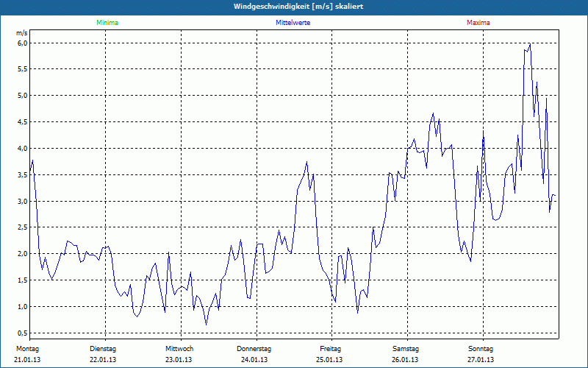Click the Mittelwerte legend label
The height and width of the screenshot is (368, 588).
pos(293,23)
